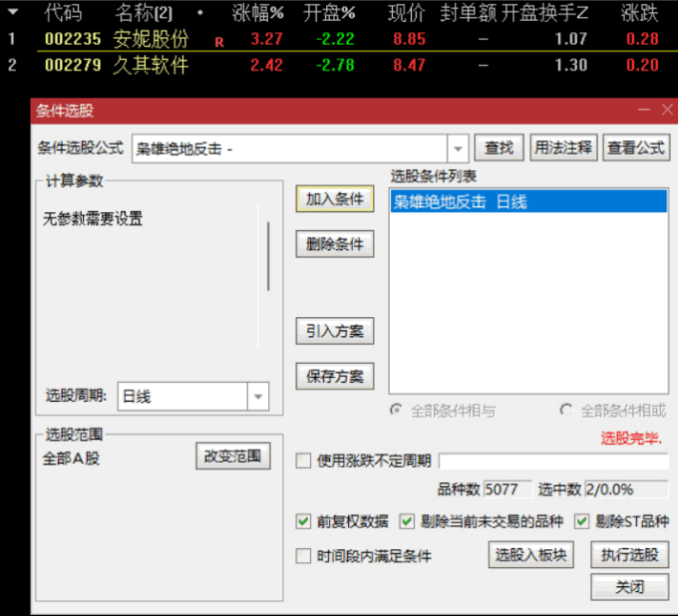Select 全部条件相与 radio button

[396, 410]
